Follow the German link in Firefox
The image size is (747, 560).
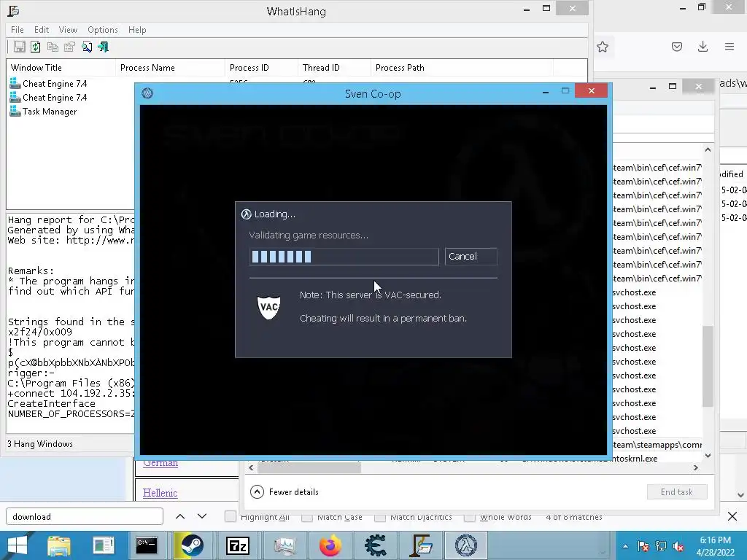pos(160,462)
